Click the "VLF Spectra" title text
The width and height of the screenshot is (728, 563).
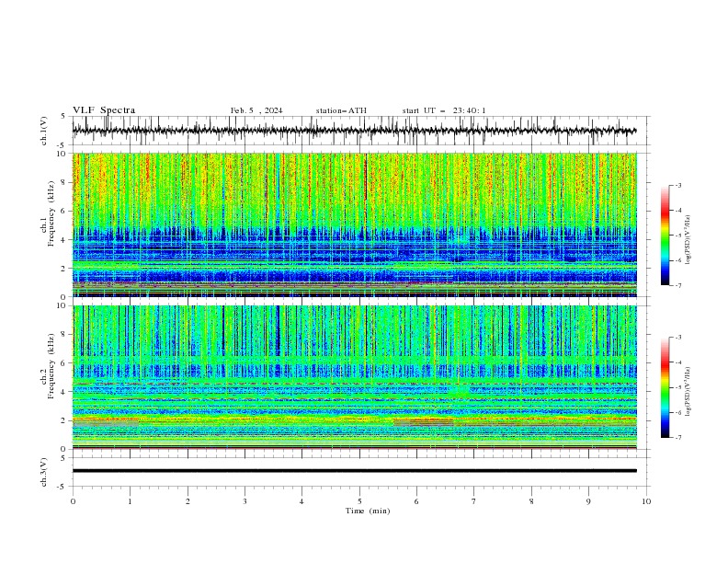point(104,110)
